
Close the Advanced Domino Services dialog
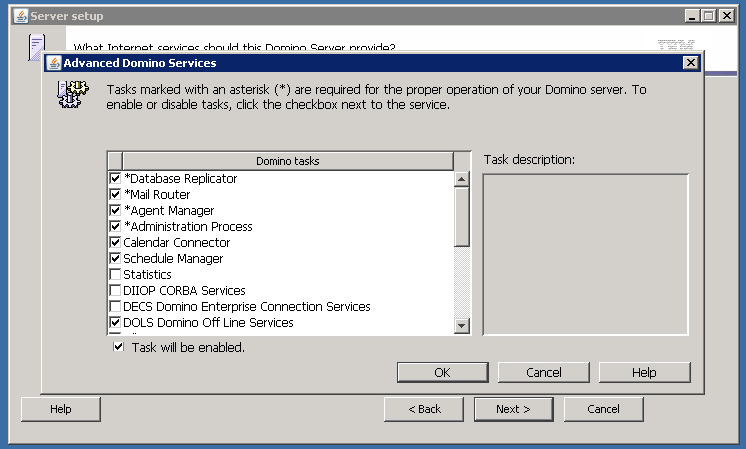pos(690,63)
